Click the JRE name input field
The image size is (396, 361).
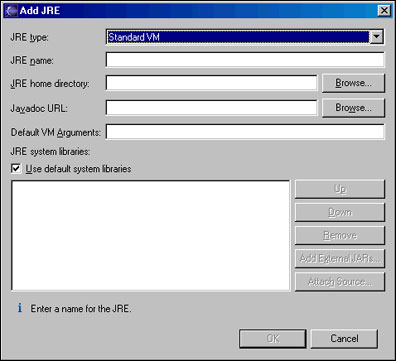point(245,60)
